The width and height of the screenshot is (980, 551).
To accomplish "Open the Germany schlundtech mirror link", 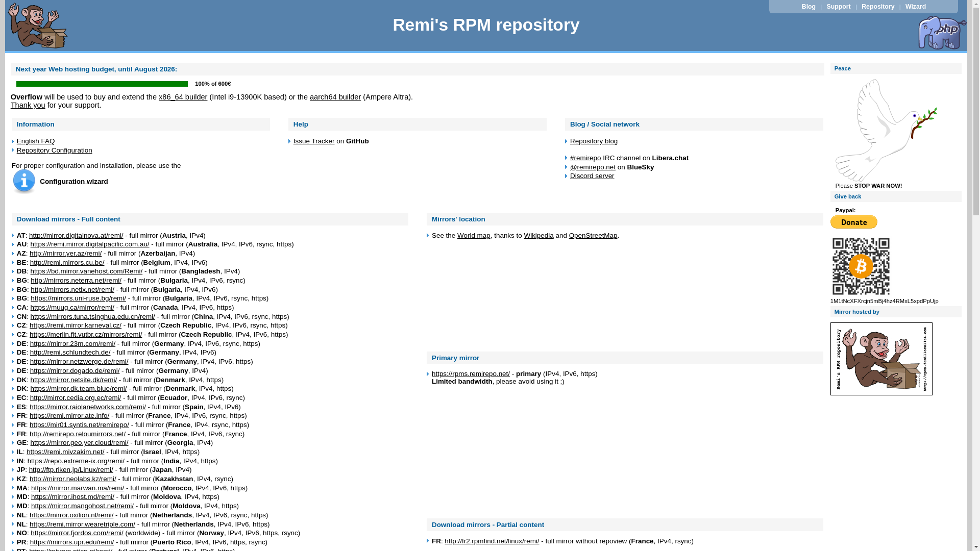I will [x=70, y=353].
